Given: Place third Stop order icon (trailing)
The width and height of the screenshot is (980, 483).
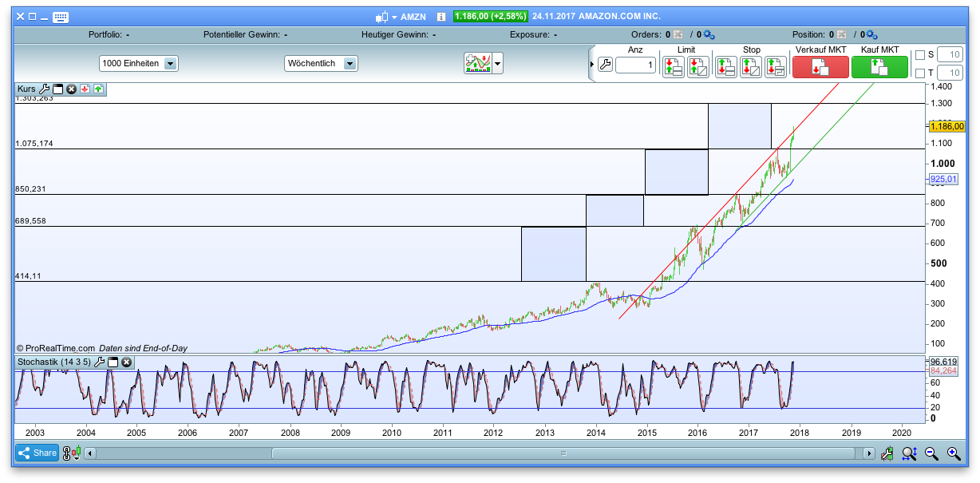Looking at the screenshot, I should [x=776, y=66].
